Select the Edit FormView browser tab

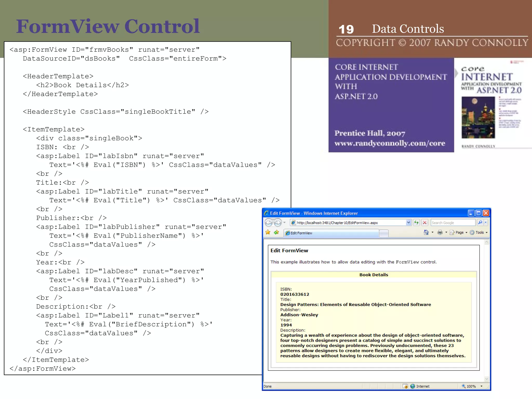click(331, 233)
